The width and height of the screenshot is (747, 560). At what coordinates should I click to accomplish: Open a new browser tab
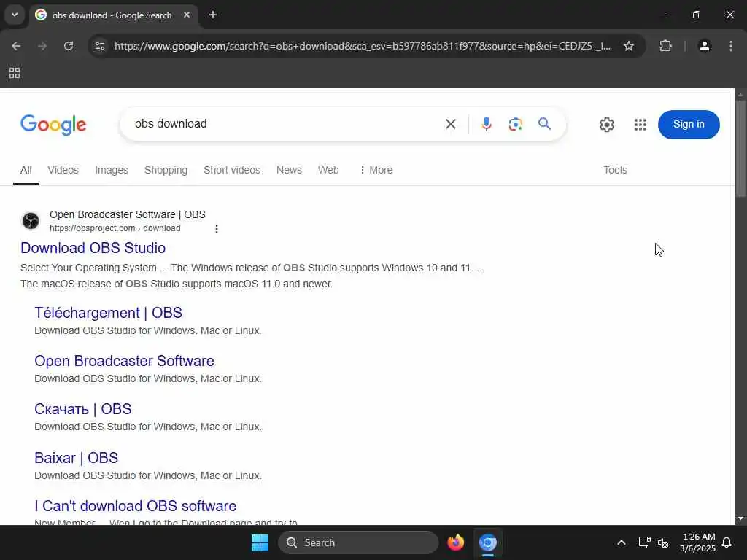point(213,15)
